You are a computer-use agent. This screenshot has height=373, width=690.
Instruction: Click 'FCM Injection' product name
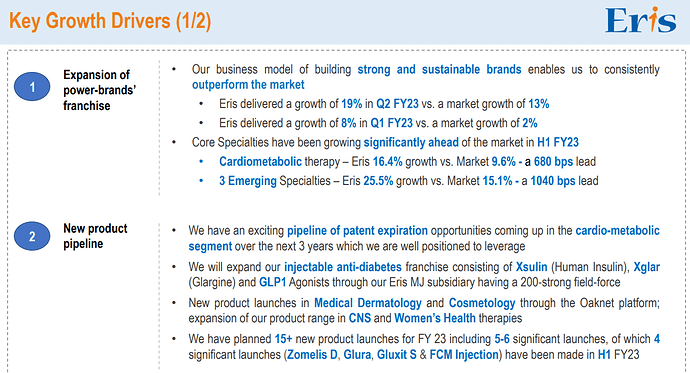click(464, 355)
